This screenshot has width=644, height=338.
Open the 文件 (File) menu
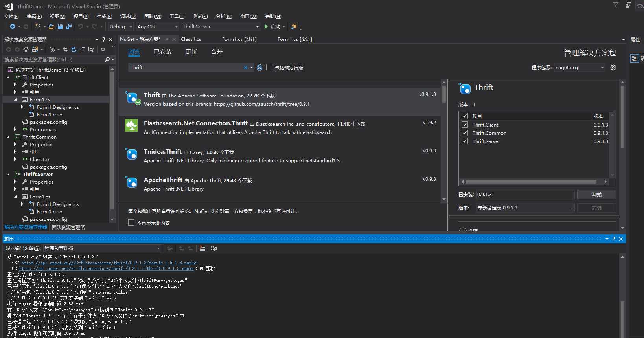11,16
